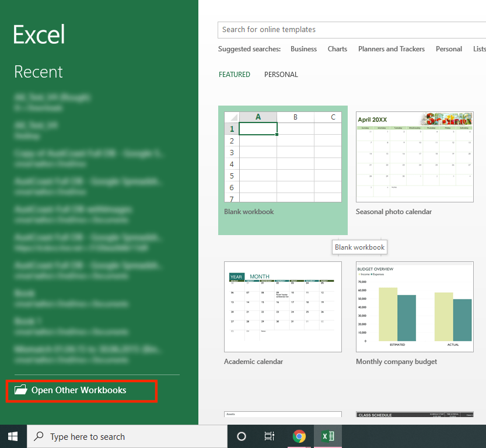Open Task View from the taskbar
The width and height of the screenshot is (486, 448).
pyautogui.click(x=270, y=436)
